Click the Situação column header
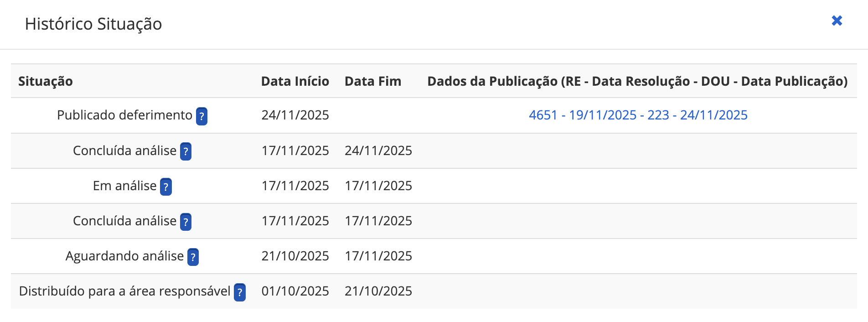 coord(46,81)
